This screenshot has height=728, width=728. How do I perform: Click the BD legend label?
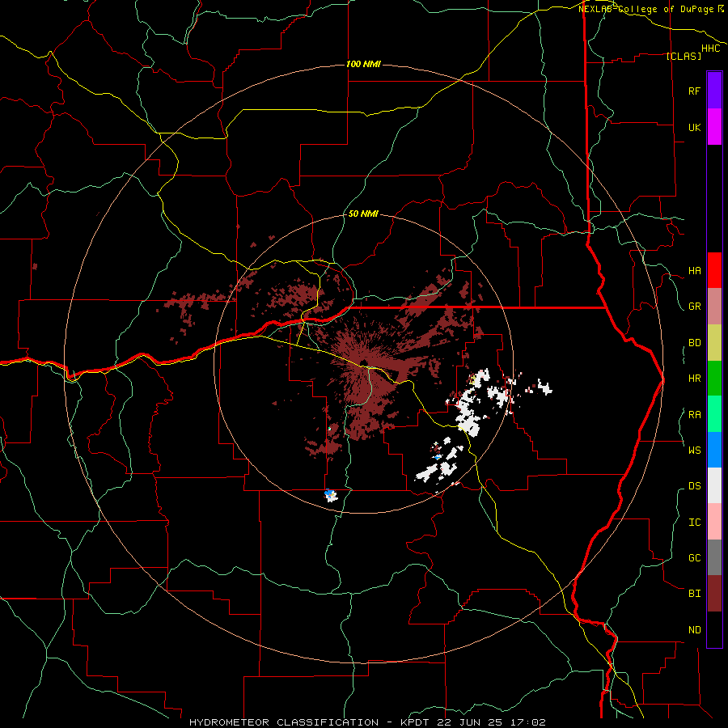pos(694,343)
